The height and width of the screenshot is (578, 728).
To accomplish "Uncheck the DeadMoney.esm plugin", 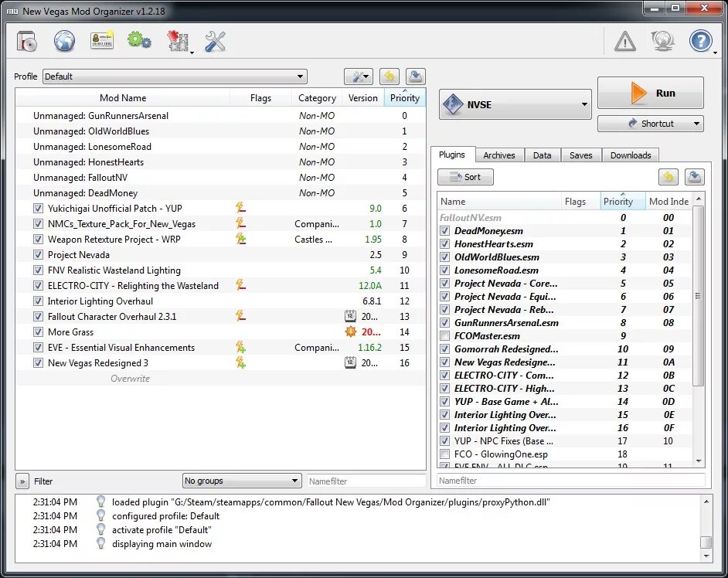I will tap(445, 231).
